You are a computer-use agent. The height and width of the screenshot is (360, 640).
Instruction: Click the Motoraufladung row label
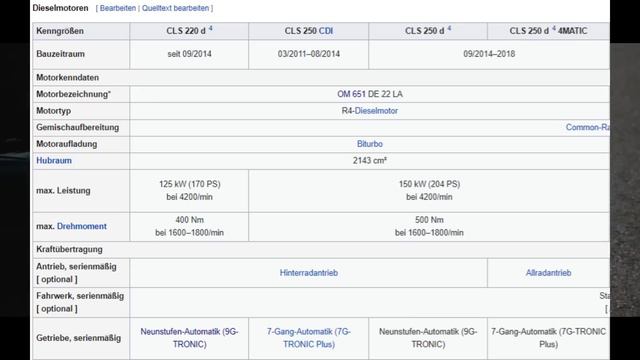coord(67,144)
